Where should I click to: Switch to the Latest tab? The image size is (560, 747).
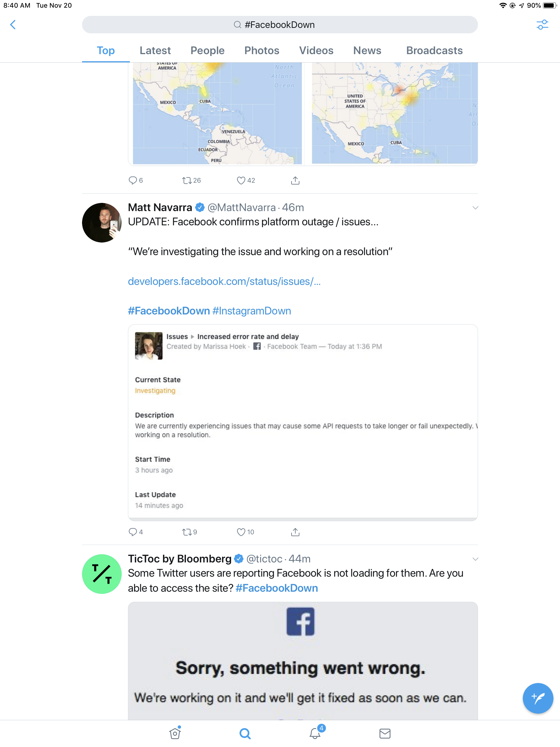155,51
